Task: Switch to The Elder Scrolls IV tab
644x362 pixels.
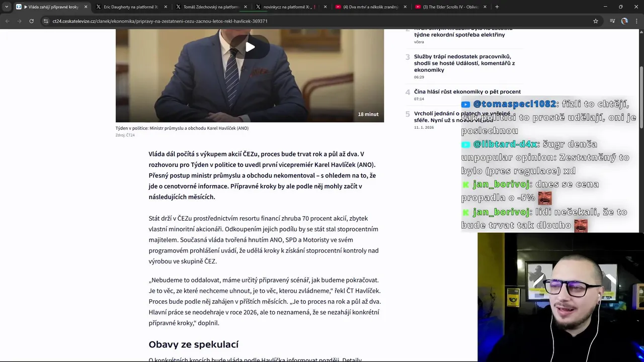Action: point(450,7)
